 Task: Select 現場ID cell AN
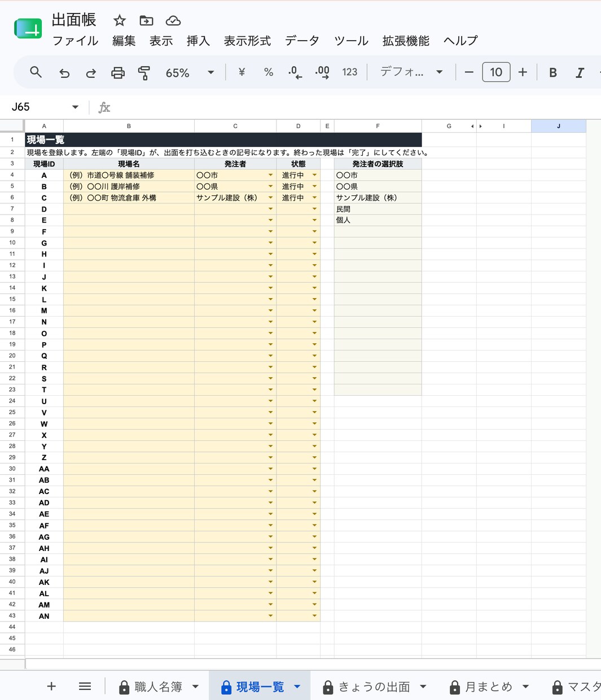click(x=44, y=616)
